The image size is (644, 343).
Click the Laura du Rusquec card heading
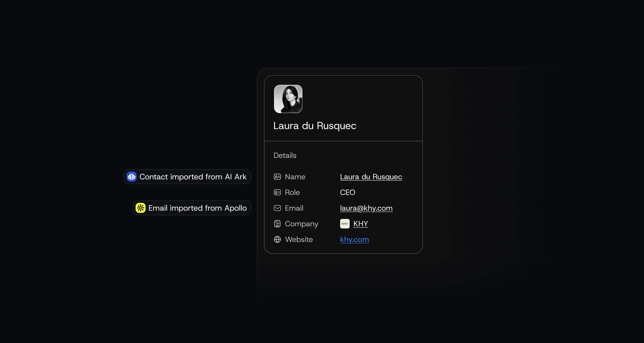pos(315,126)
